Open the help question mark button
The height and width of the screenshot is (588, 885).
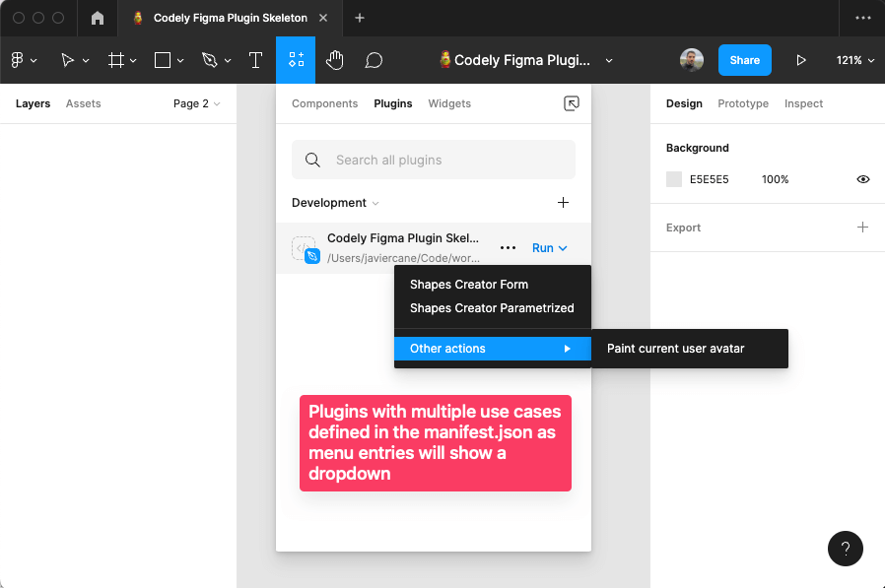pyautogui.click(x=845, y=549)
